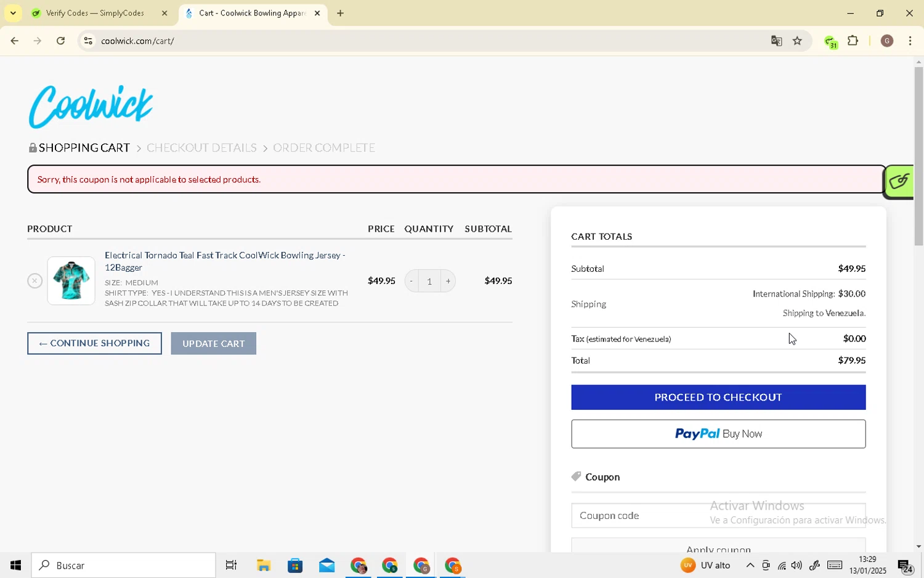Open the tab search dropdown arrow
The width and height of the screenshot is (924, 578).
pos(13,13)
